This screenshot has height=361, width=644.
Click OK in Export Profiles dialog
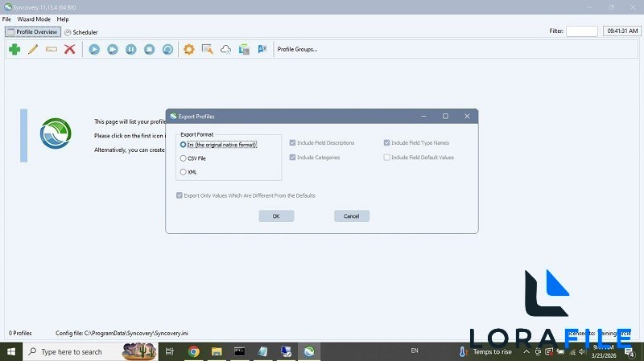point(276,216)
